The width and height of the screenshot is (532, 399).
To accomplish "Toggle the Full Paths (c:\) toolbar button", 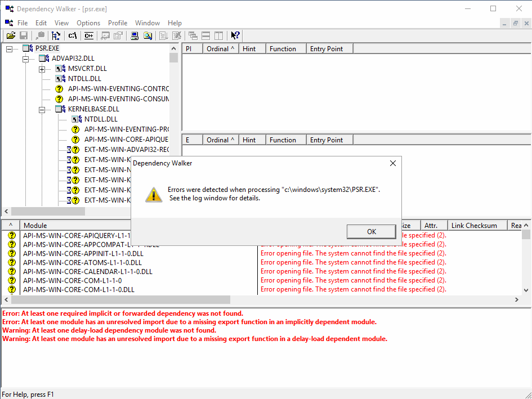I will pos(72,35).
